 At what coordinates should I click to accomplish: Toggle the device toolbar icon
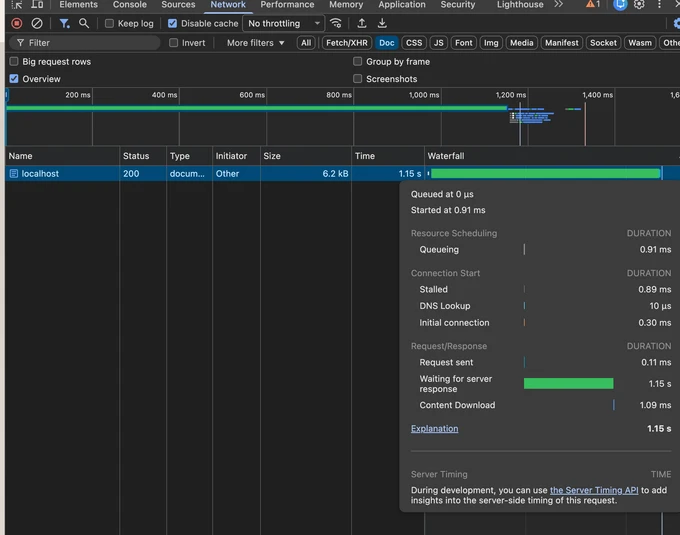point(37,5)
